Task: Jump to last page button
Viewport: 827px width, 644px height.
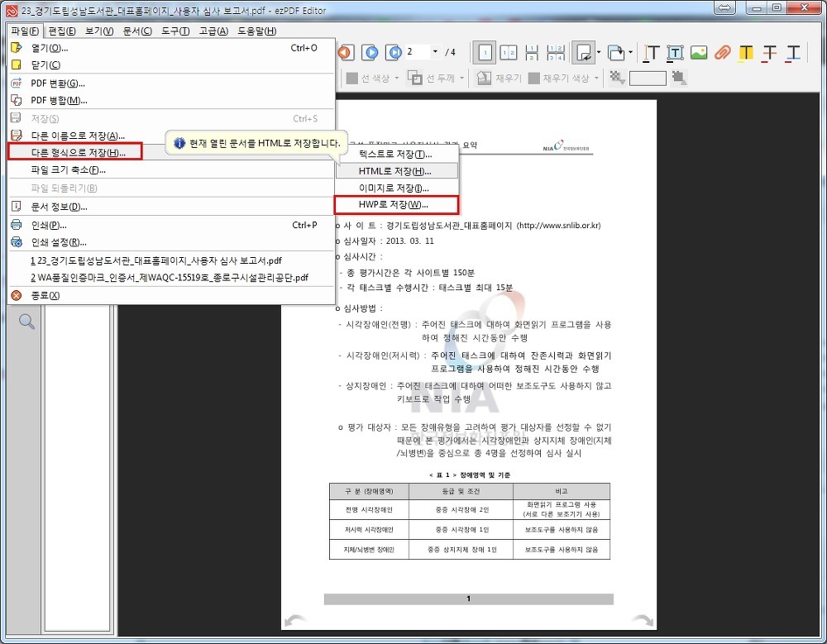Action: click(x=394, y=52)
